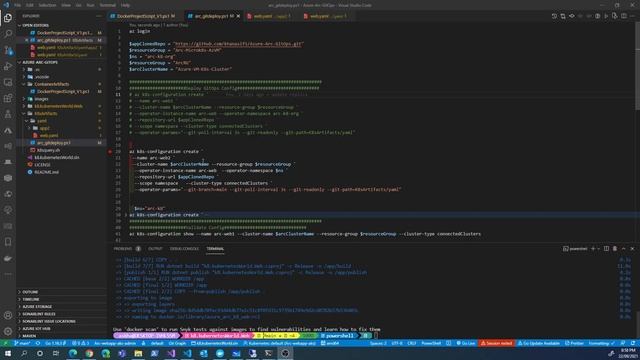Click the Run file play icon in editor toolbar
This screenshot has height=360, width=640.
coord(606,16)
